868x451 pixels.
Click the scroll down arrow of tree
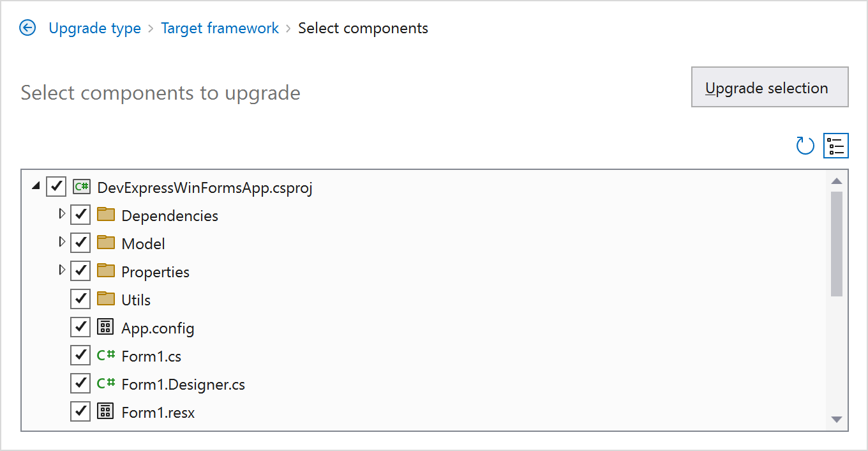point(837,420)
